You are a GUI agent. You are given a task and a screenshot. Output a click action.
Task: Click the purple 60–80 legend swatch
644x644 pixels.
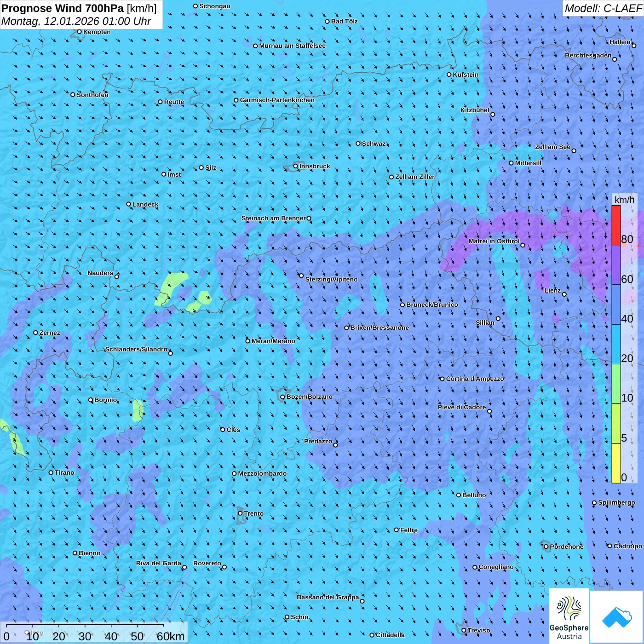coord(616,265)
